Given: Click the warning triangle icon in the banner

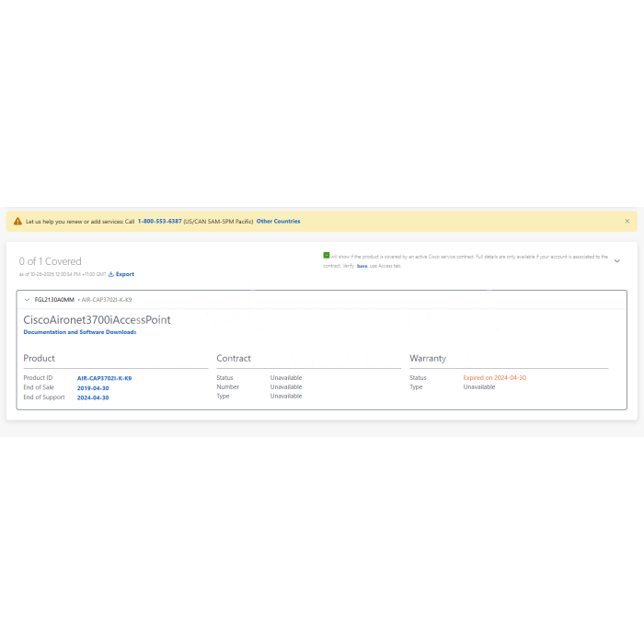Looking at the screenshot, I should point(17,222).
